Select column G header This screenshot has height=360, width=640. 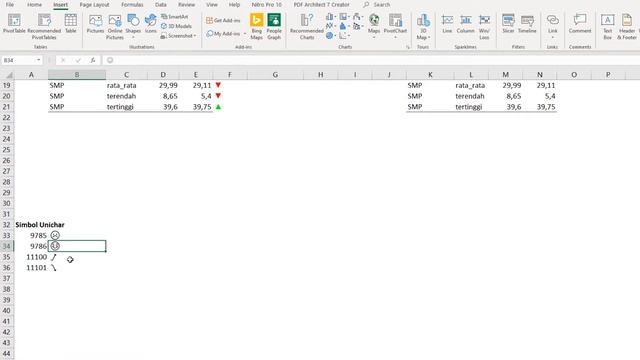click(275, 75)
